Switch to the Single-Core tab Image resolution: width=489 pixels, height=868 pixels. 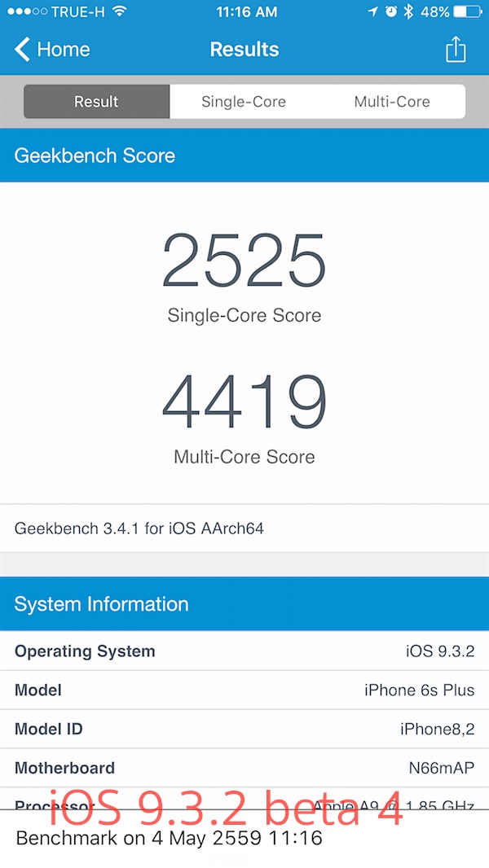[x=244, y=102]
